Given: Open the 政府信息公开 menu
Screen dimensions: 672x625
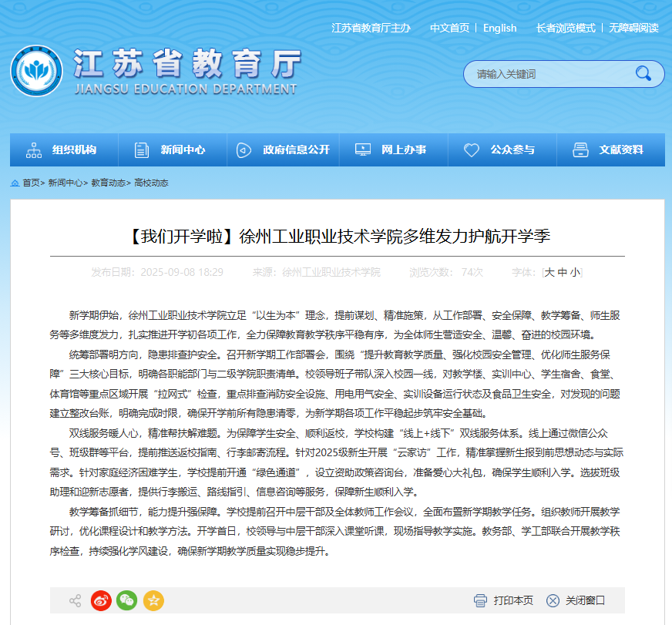Looking at the screenshot, I should pyautogui.click(x=283, y=150).
